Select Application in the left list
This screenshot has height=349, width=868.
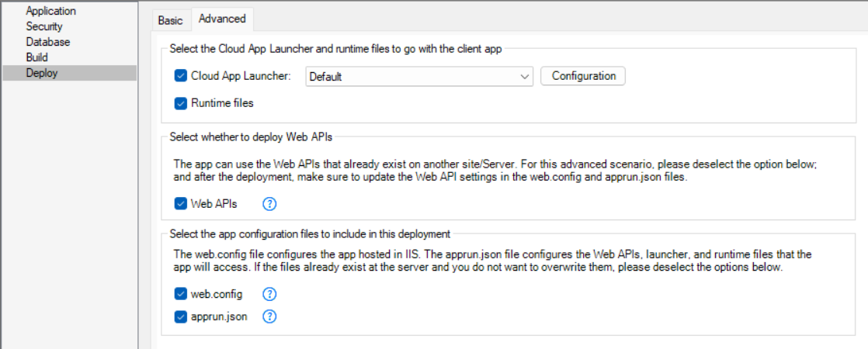click(x=51, y=11)
